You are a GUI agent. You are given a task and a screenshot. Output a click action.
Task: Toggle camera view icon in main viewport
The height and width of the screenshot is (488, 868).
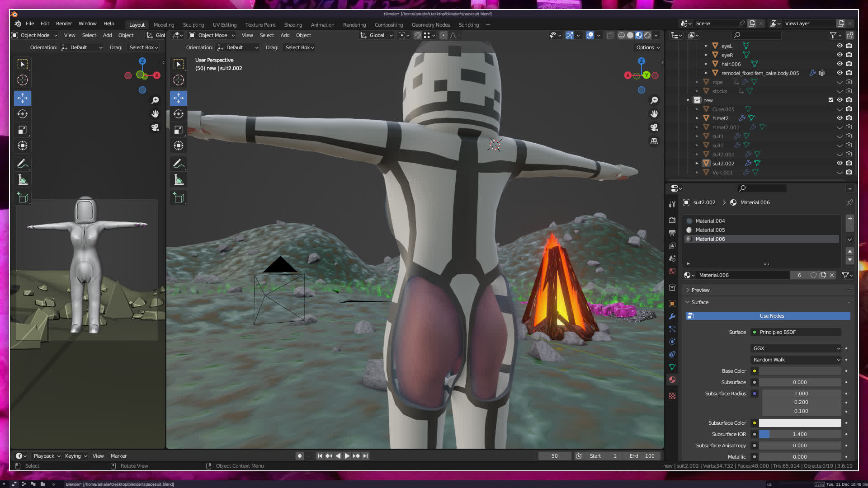point(654,127)
